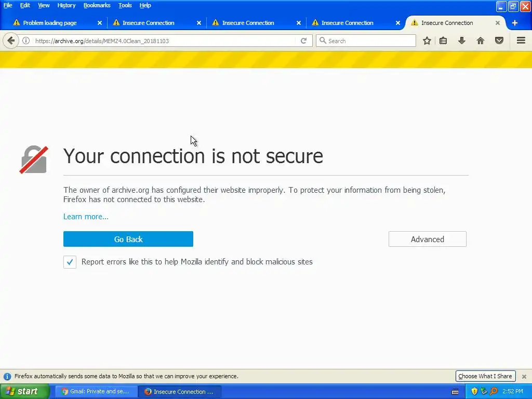Click the 2:52 PM taskbar clock
This screenshot has height=399, width=532.
pyautogui.click(x=513, y=391)
